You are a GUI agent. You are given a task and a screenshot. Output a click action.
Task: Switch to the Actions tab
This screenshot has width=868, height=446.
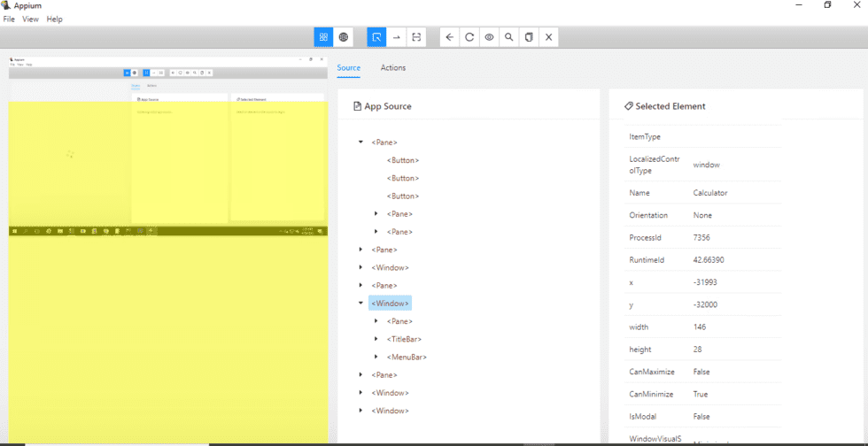pos(393,68)
